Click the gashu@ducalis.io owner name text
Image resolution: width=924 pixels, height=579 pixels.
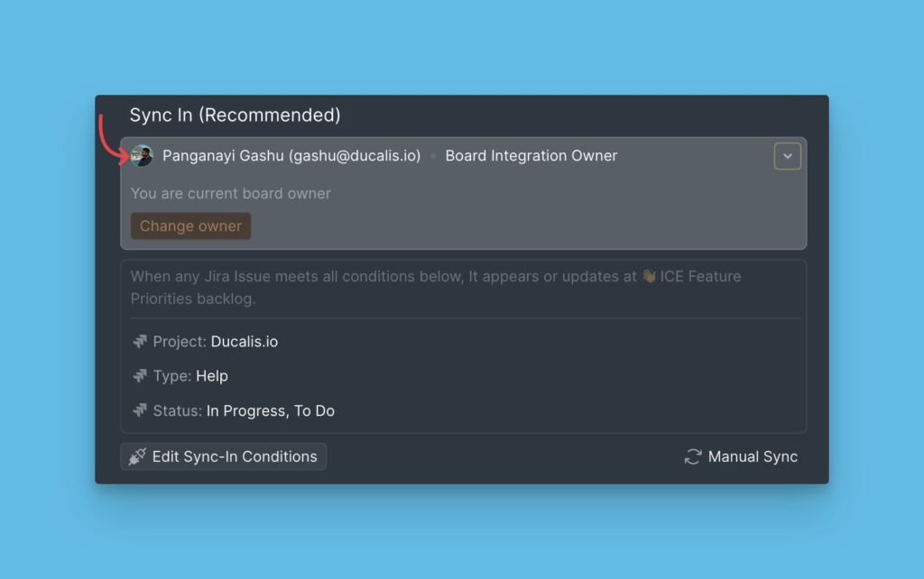coord(291,156)
